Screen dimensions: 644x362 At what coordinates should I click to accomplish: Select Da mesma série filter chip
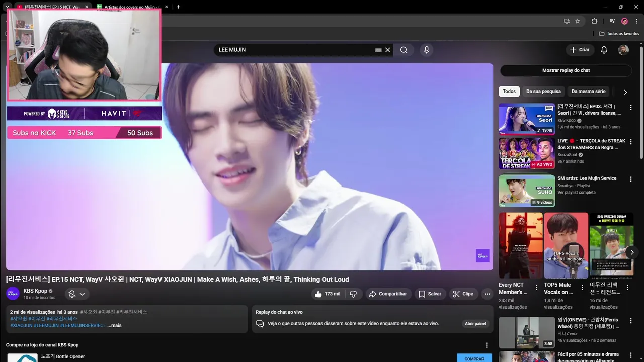click(588, 92)
